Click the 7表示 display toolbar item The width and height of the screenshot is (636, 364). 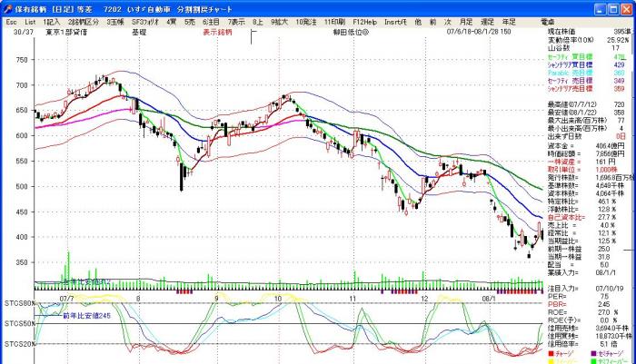click(x=237, y=21)
